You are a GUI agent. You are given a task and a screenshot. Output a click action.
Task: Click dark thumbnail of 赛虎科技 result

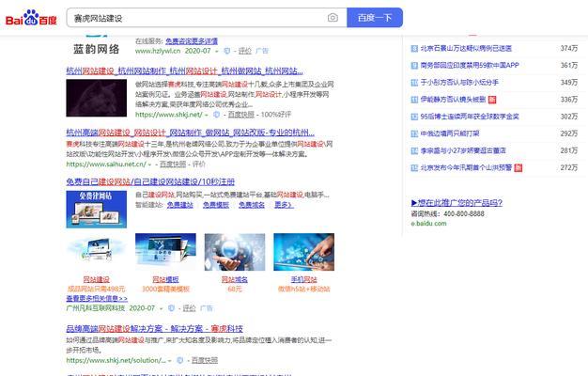coord(97,98)
